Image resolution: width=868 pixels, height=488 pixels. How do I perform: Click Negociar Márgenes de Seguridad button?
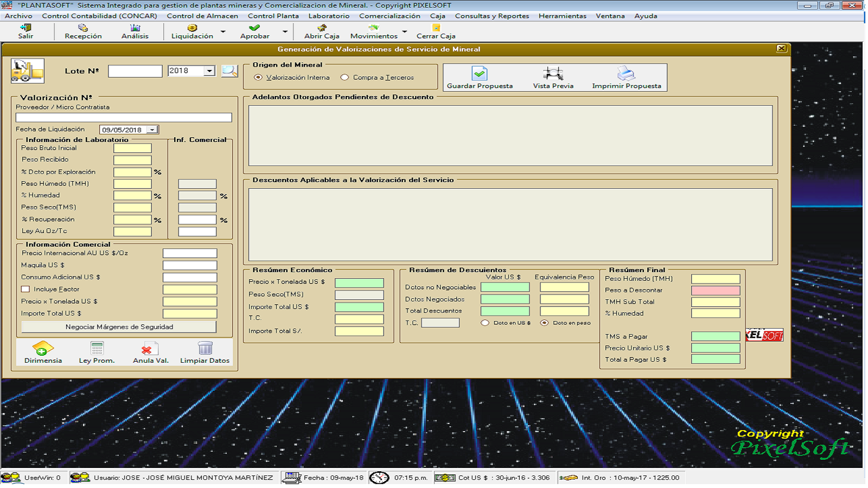click(119, 327)
